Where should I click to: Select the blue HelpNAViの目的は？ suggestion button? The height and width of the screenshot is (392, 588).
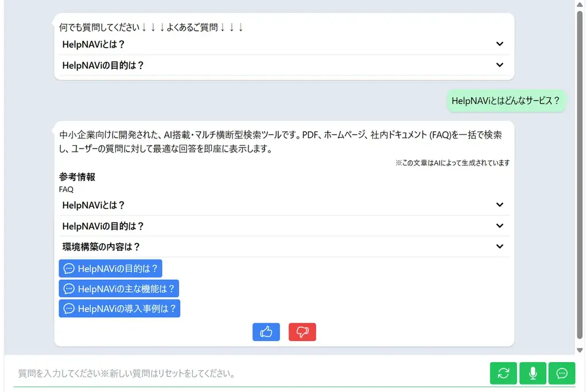pos(111,268)
